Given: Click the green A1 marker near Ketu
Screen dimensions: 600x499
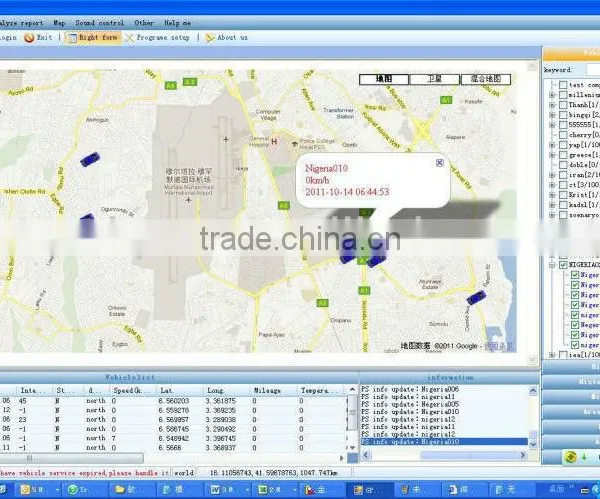Looking at the screenshot, I should coord(446,100).
